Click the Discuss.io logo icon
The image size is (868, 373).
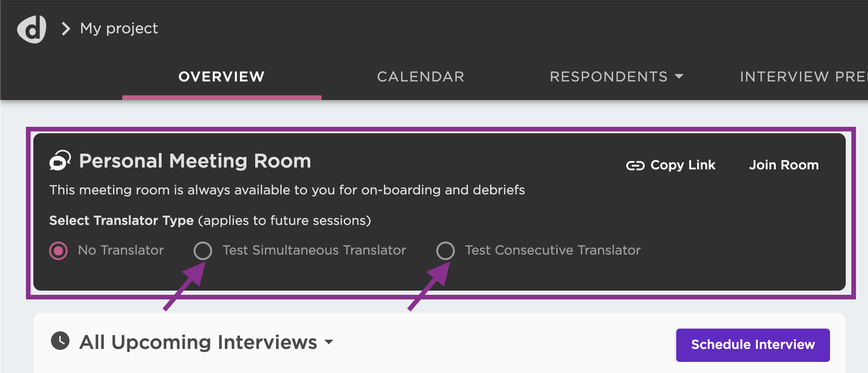[x=32, y=29]
